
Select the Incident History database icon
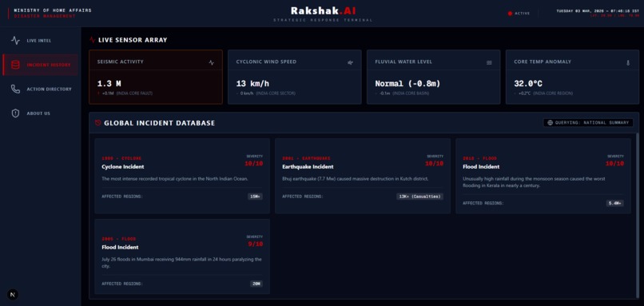[16, 65]
